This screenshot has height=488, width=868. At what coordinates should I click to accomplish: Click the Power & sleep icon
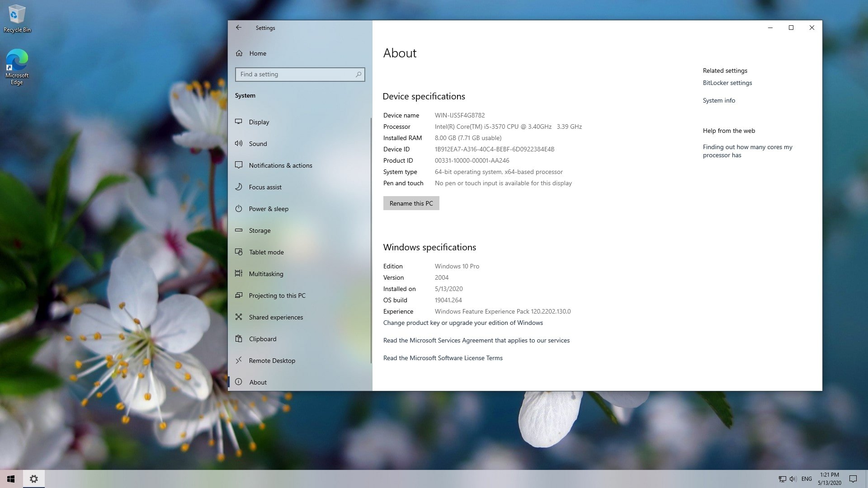pyautogui.click(x=239, y=208)
